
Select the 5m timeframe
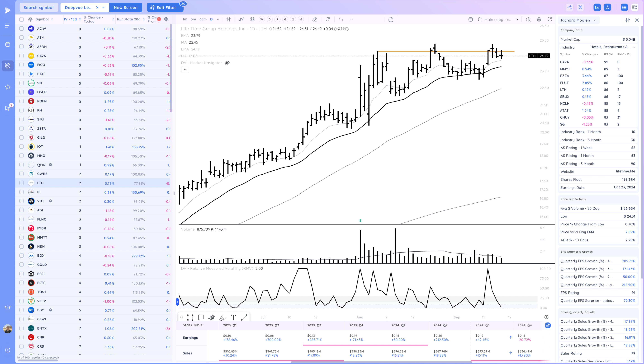pos(193,19)
